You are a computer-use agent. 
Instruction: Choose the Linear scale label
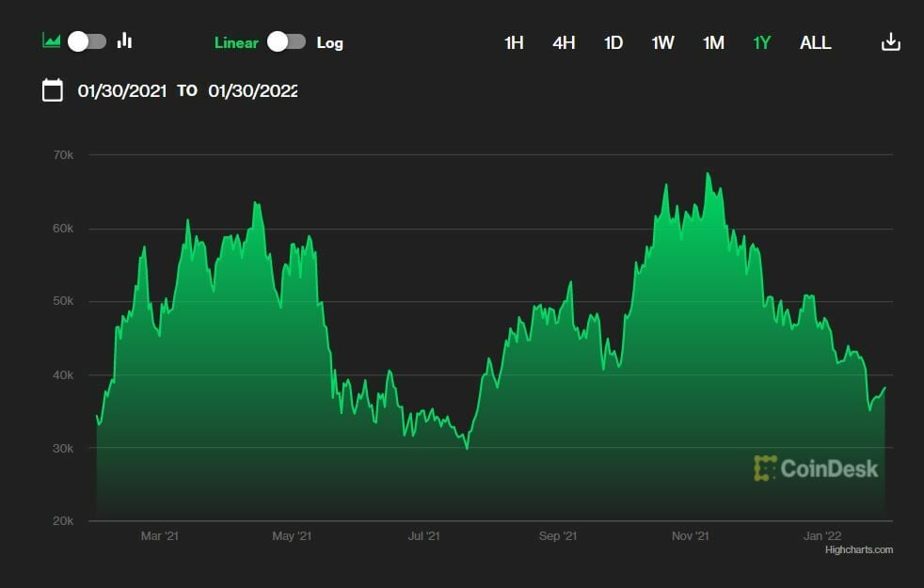[x=236, y=42]
